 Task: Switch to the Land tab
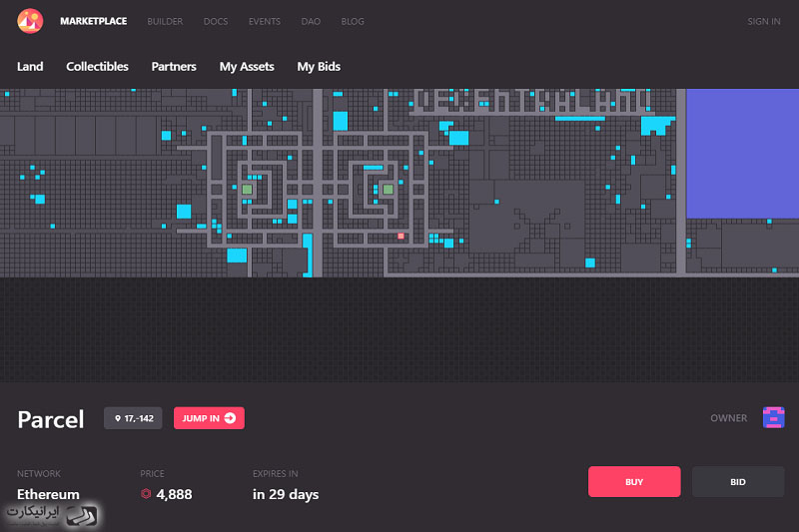click(30, 67)
